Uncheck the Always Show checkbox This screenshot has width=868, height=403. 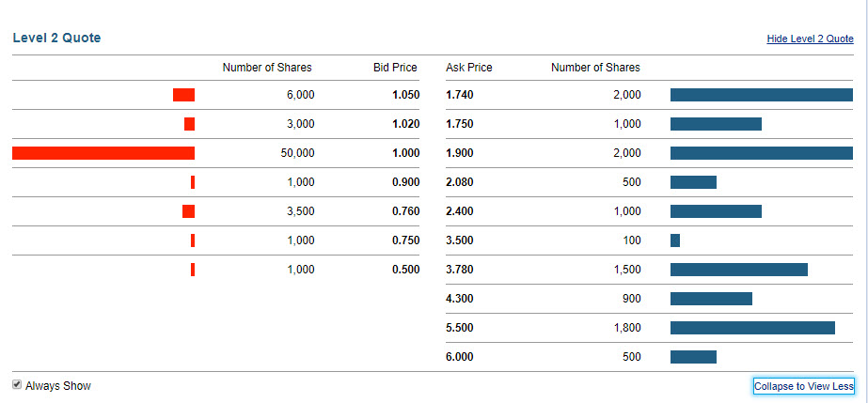[x=17, y=385]
